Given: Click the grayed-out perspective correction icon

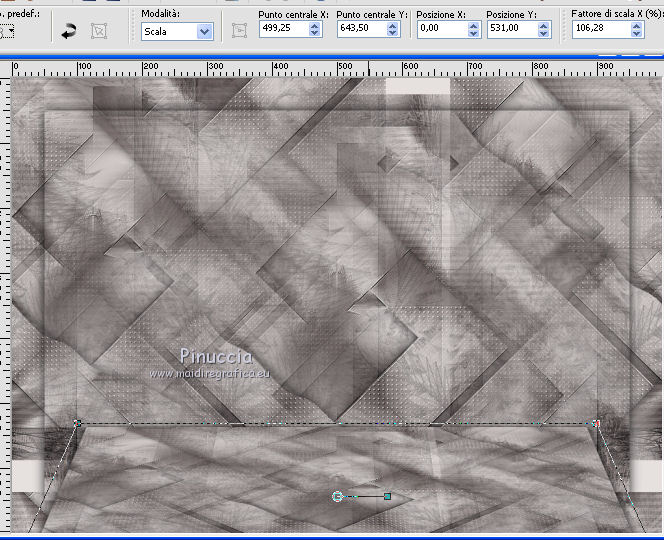Looking at the screenshot, I should pos(99,31).
